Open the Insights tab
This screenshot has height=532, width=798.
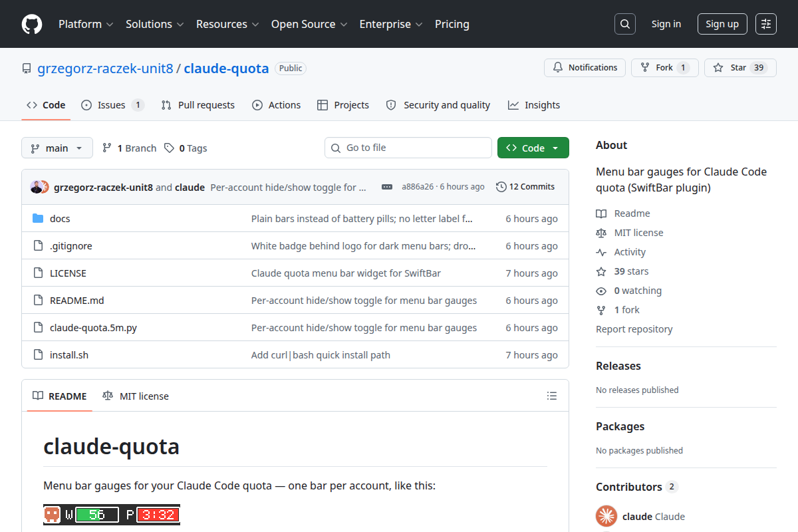coord(534,105)
